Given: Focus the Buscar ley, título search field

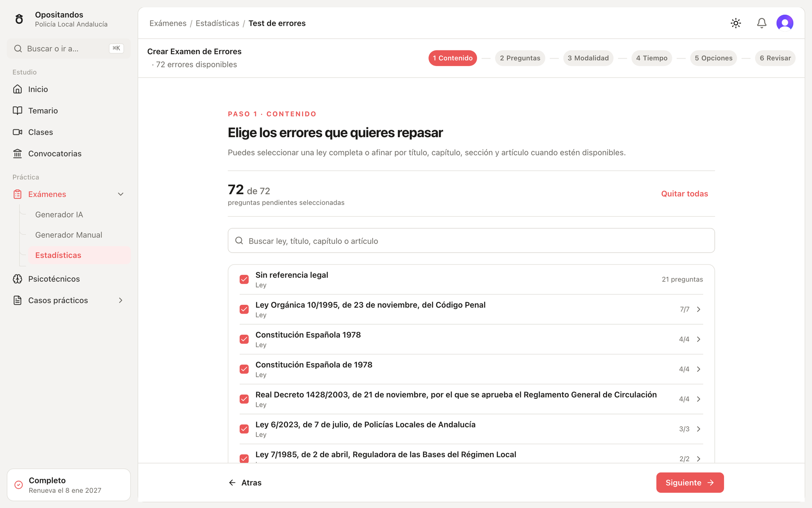Looking at the screenshot, I should click(x=471, y=240).
